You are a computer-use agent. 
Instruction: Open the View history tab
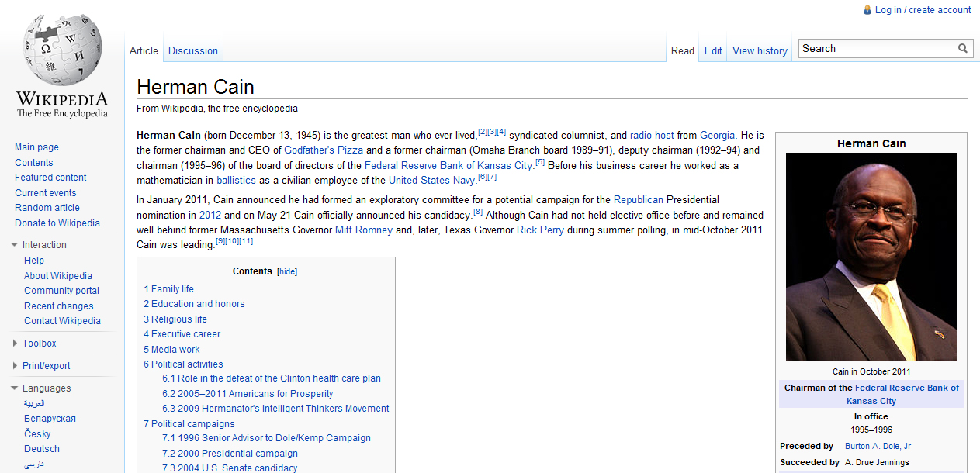coord(760,51)
